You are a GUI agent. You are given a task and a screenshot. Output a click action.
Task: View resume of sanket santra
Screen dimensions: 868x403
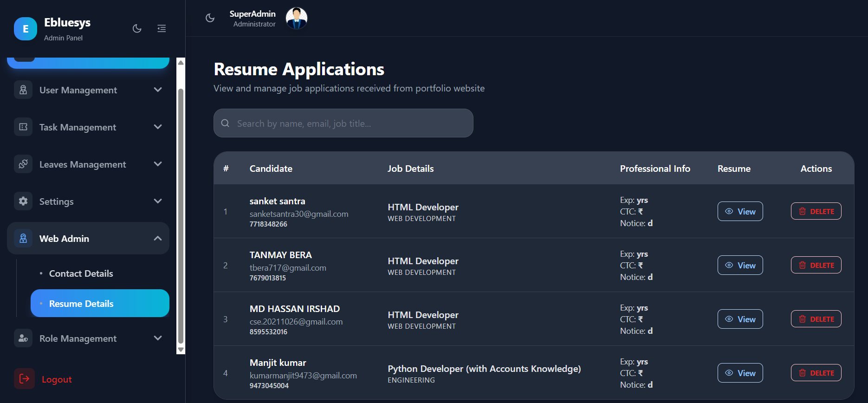coord(740,211)
